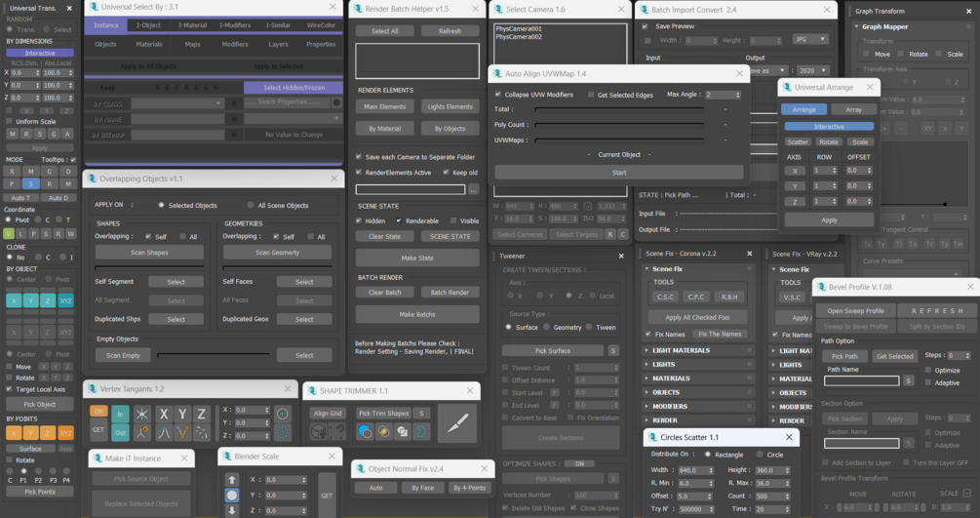Enable the Uniform Scale checkbox
The image size is (980, 518).
tap(10, 121)
